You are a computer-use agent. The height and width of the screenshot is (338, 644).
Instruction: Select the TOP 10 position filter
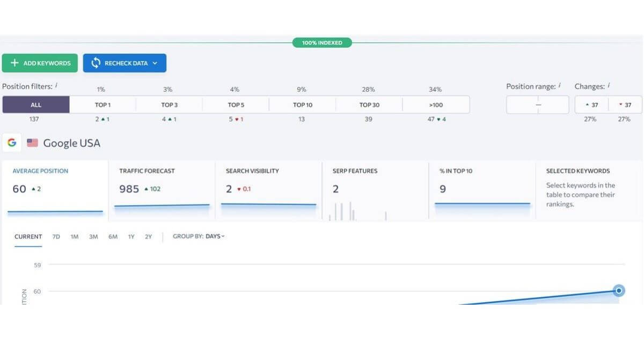click(x=302, y=105)
